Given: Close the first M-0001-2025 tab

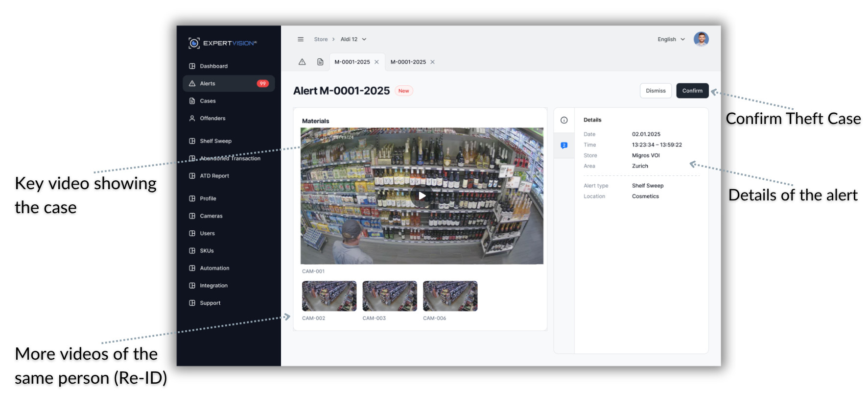Looking at the screenshot, I should point(376,62).
